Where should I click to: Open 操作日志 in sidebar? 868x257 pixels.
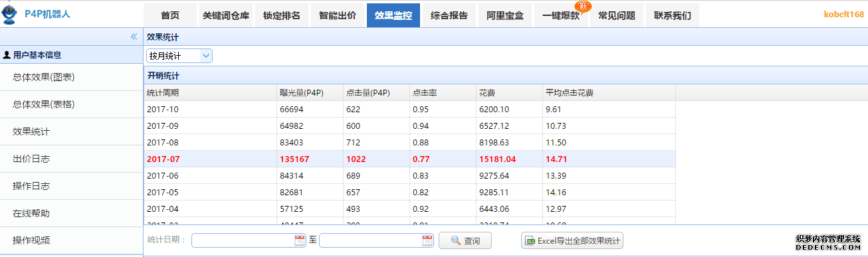point(71,186)
